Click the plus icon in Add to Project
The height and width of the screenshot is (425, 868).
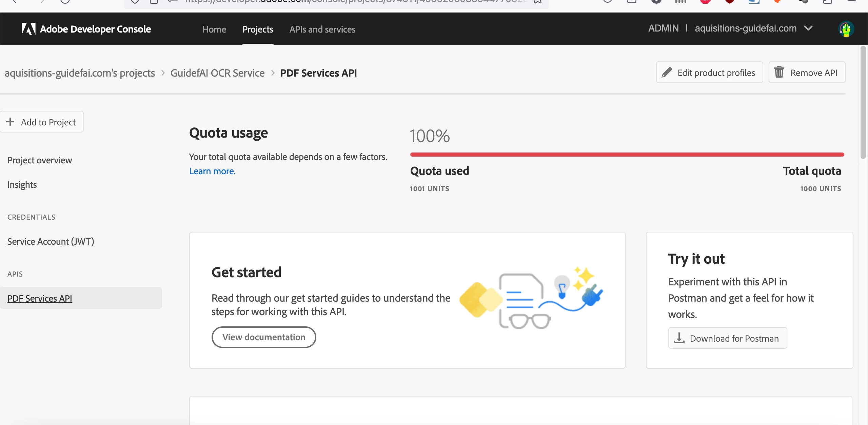(x=11, y=122)
